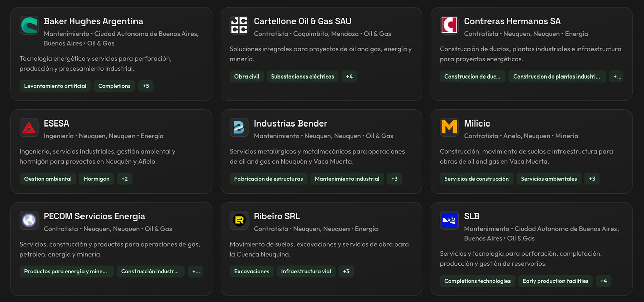This screenshot has width=644, height=302.
Task: Select the Subestaciones eléctricas tag
Action: (x=303, y=77)
